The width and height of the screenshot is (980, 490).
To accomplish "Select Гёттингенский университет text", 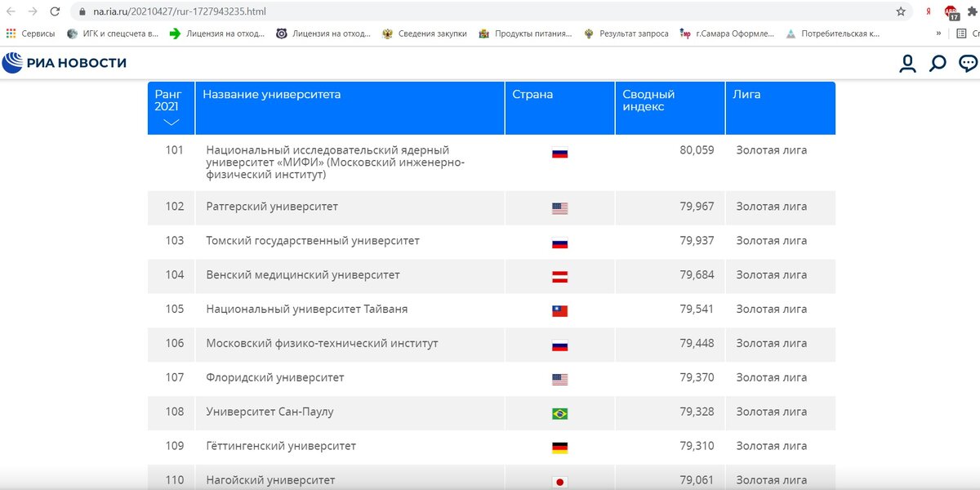I will click(x=281, y=447).
